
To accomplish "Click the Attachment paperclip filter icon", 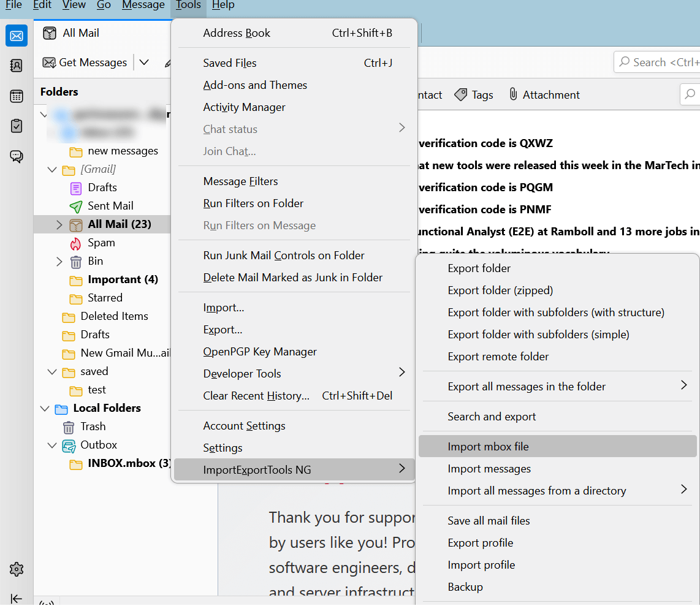I will tap(514, 94).
